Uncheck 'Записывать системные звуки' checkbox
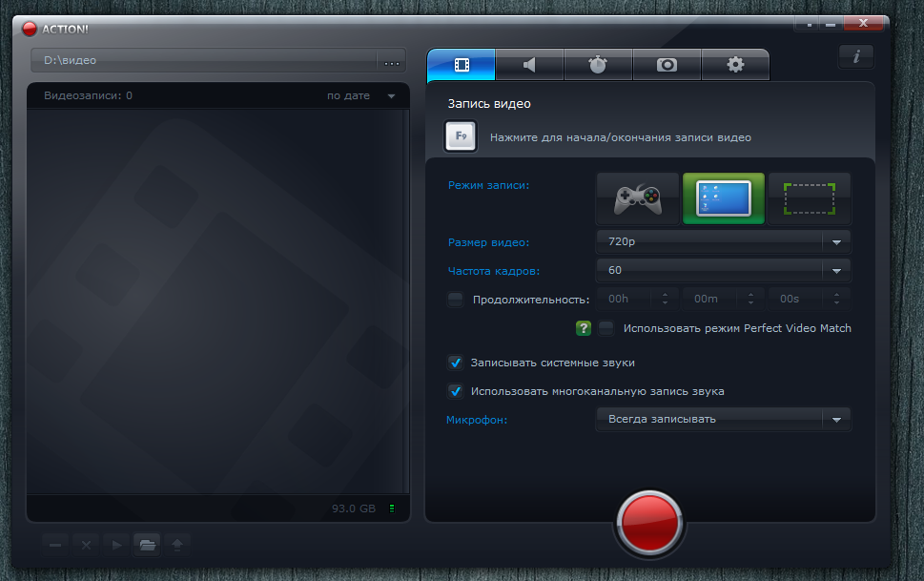This screenshot has height=581, width=924. (x=455, y=363)
